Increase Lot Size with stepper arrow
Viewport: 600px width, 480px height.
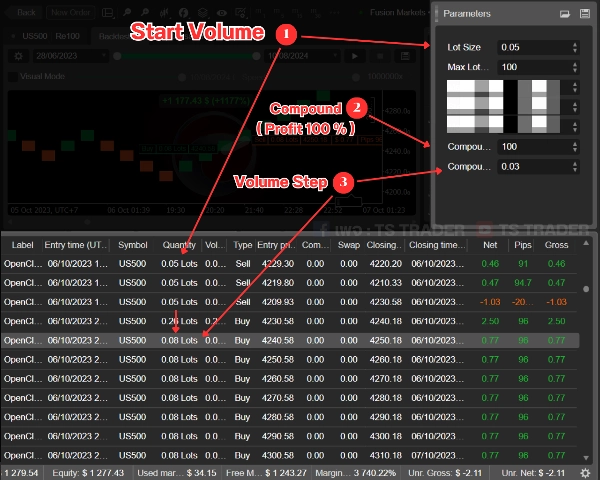(574, 43)
